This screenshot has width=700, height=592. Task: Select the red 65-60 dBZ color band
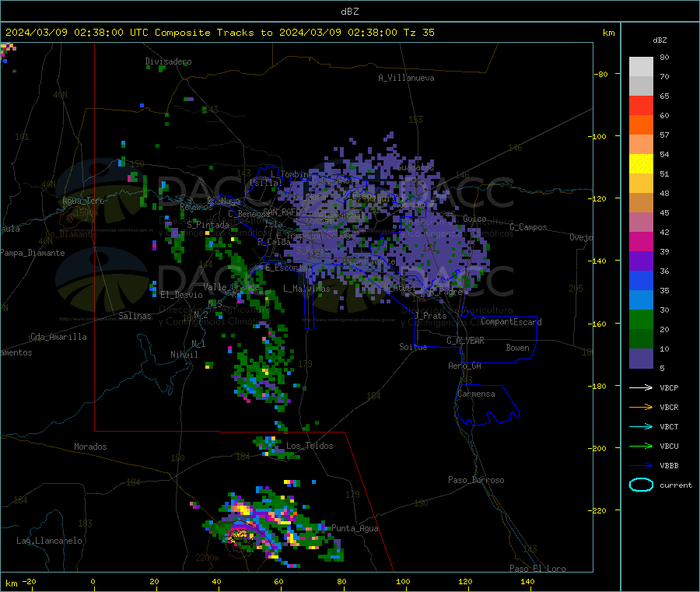641,105
